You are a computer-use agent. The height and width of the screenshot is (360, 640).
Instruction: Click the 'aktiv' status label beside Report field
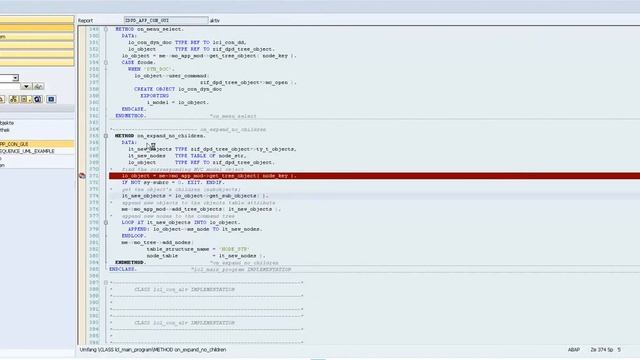215,20
